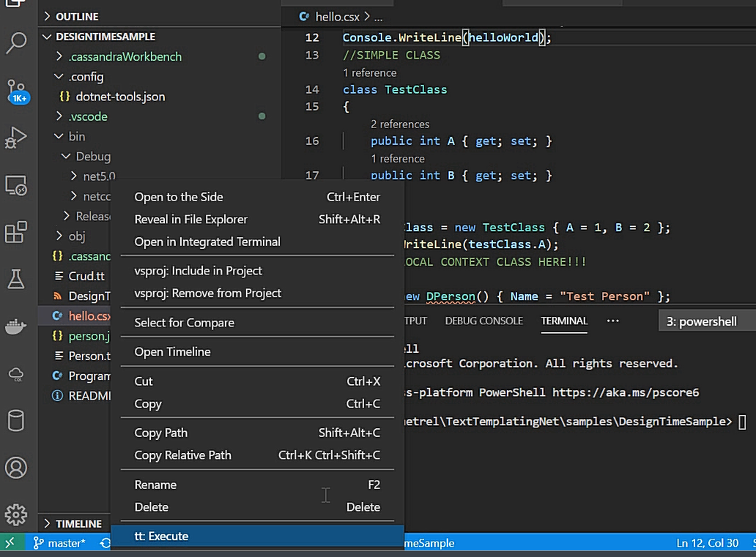Switch to the TERMINAL tab
This screenshot has height=557, width=756.
(564, 321)
